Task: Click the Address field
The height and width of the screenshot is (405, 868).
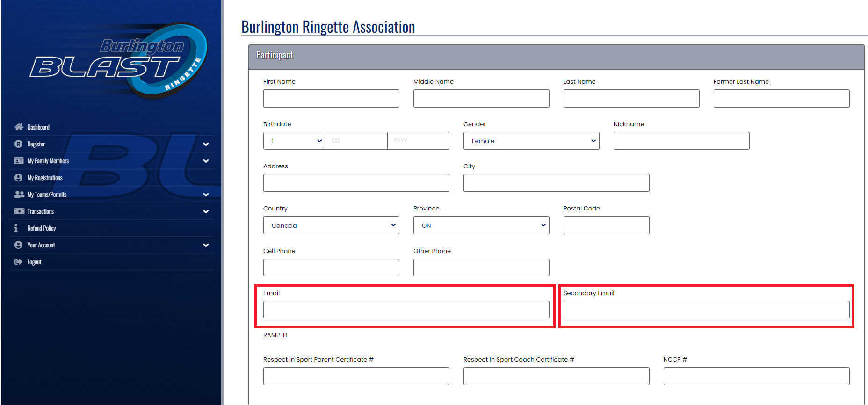Action: pos(356,183)
